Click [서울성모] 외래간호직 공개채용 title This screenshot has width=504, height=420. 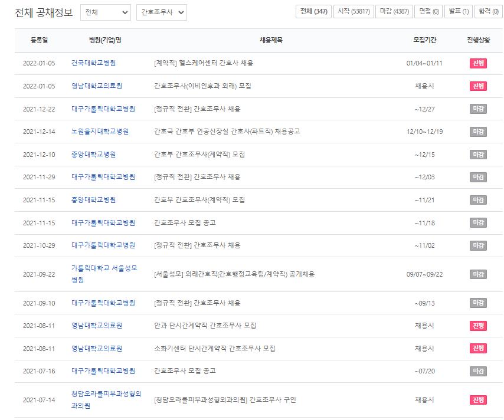click(x=234, y=274)
